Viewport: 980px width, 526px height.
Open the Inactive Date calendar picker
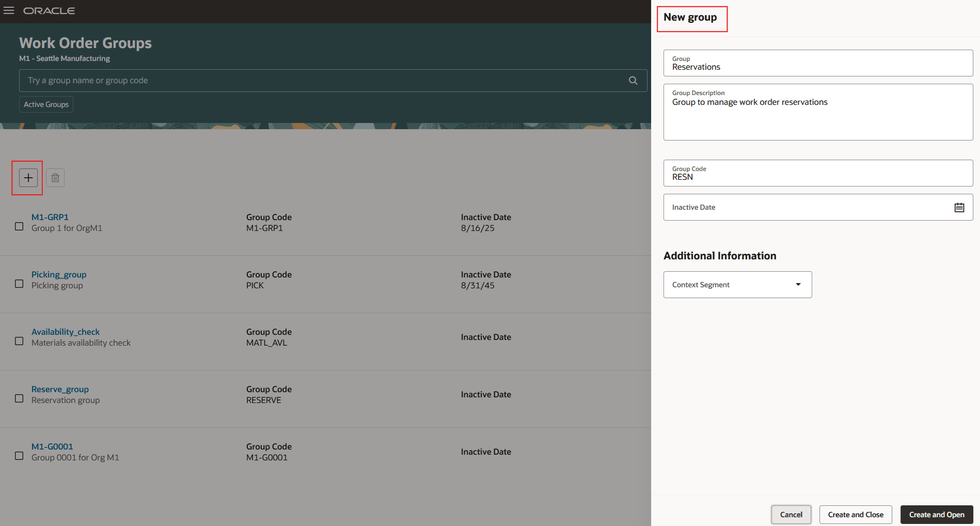[959, 207]
